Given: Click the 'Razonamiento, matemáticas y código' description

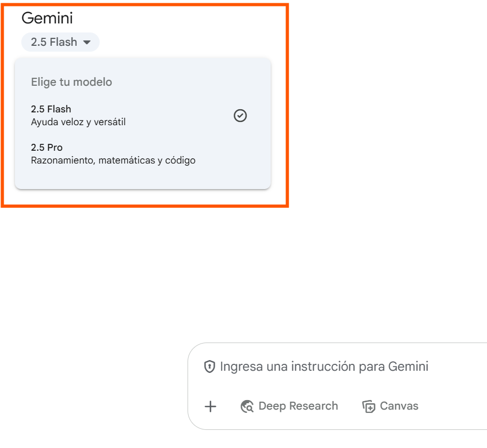Looking at the screenshot, I should click(x=113, y=160).
